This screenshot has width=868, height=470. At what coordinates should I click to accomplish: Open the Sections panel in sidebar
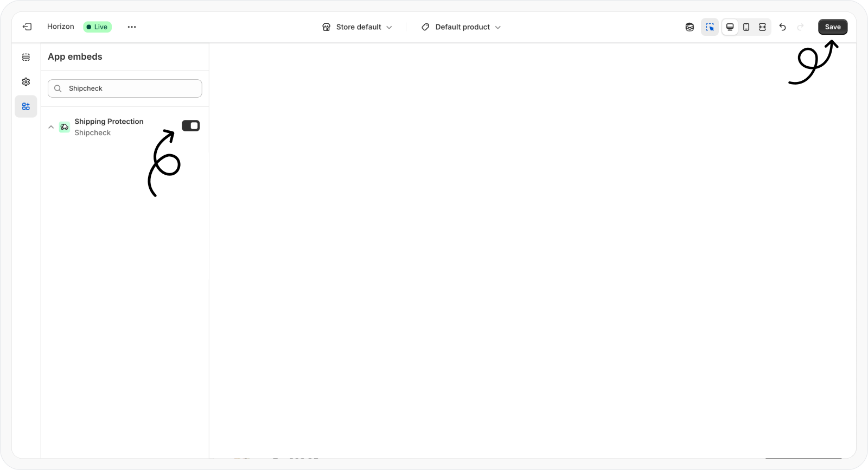click(26, 57)
